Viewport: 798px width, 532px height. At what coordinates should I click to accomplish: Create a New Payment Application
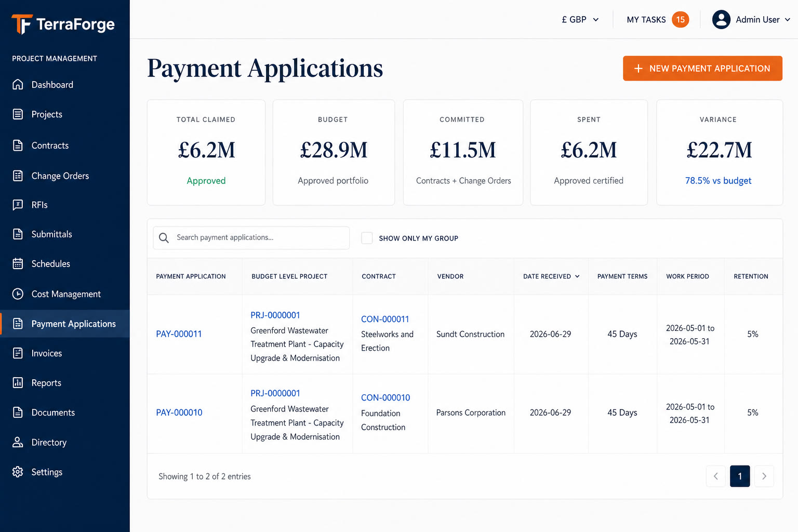[x=702, y=69]
